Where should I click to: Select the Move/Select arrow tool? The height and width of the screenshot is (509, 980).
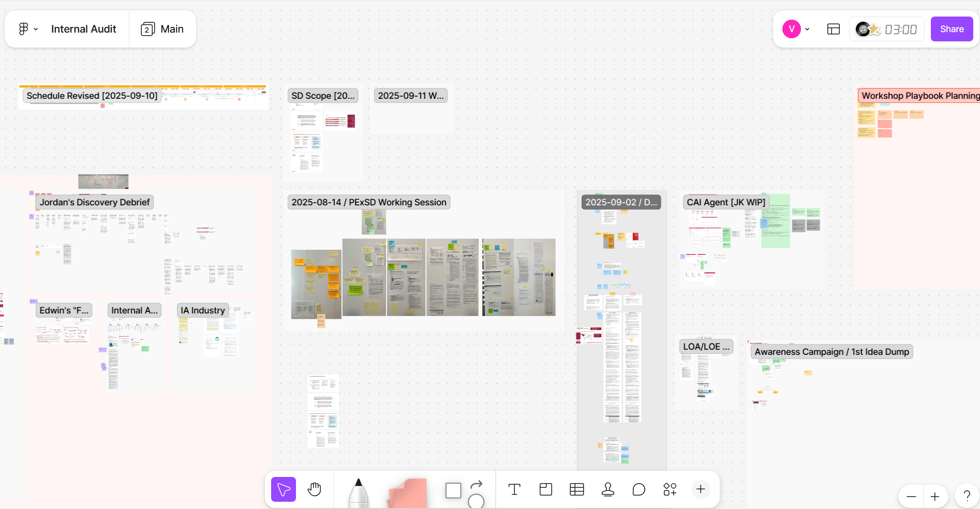pyautogui.click(x=283, y=489)
